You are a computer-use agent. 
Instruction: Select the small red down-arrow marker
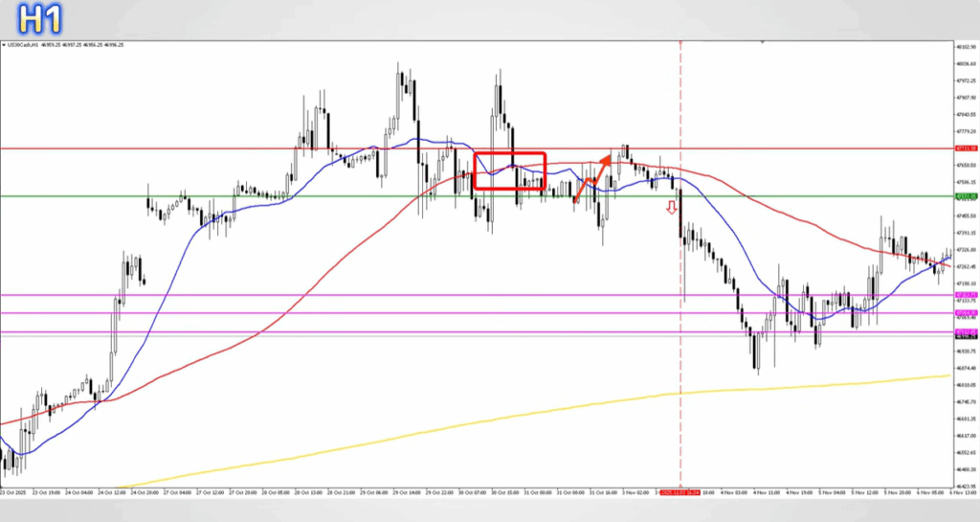pos(672,205)
